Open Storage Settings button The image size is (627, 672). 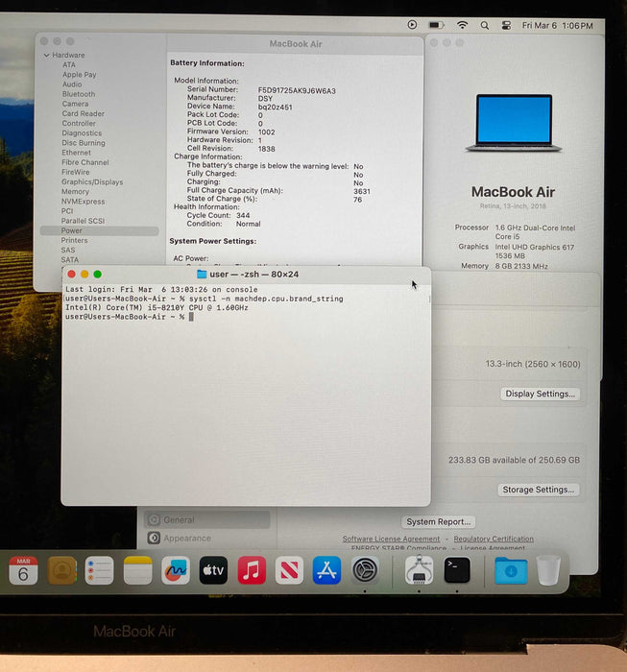(x=539, y=490)
